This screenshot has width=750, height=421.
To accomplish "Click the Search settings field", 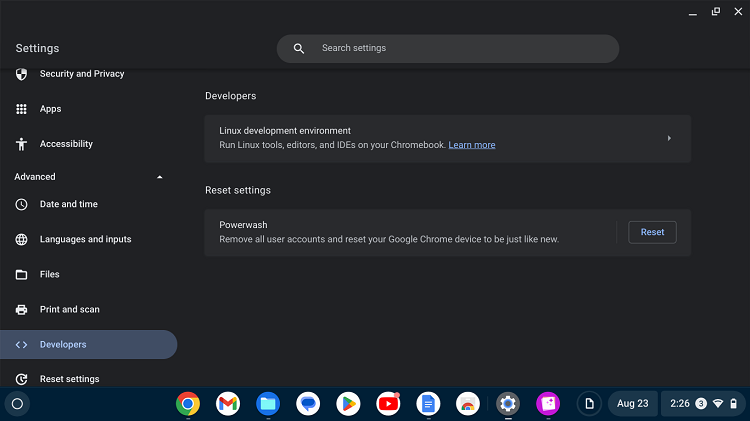I will (x=460, y=48).
